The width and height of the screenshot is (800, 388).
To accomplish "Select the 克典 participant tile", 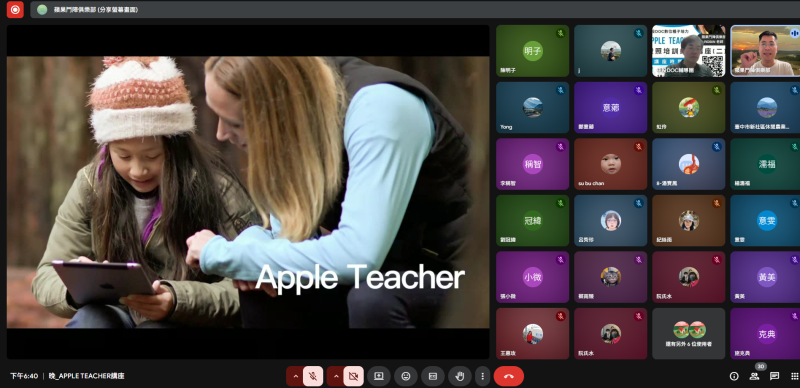I will click(x=765, y=334).
